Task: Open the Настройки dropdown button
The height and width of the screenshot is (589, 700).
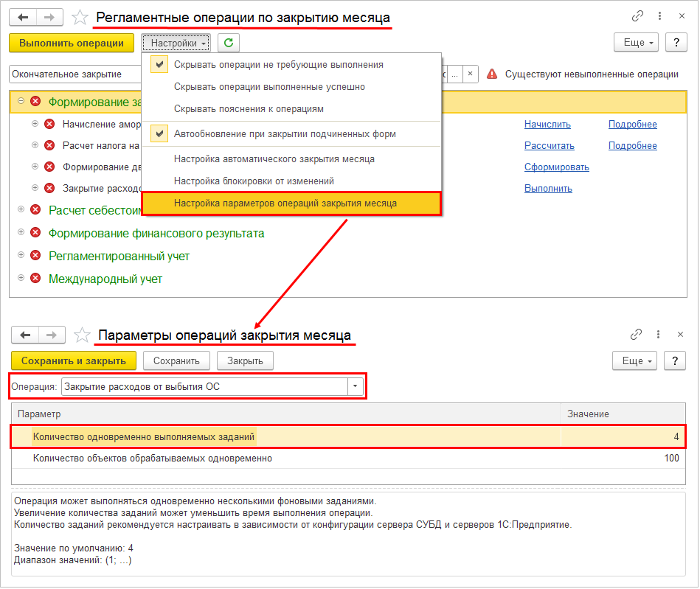Action: (176, 43)
